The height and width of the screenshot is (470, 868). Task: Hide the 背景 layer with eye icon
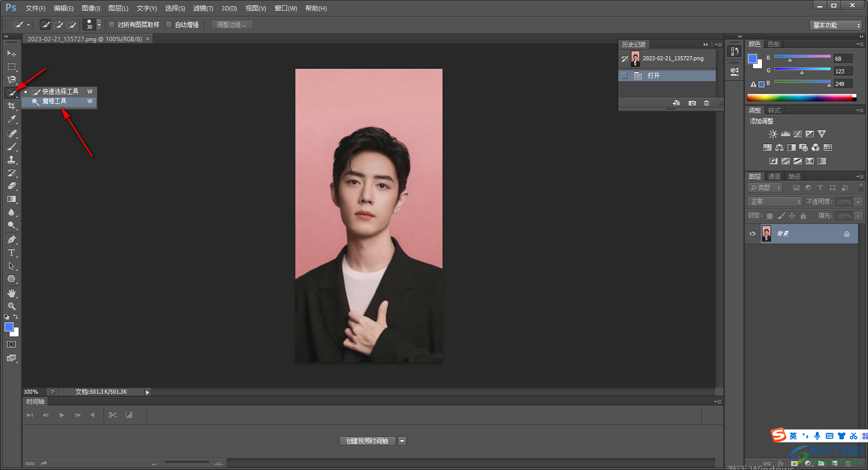point(752,233)
